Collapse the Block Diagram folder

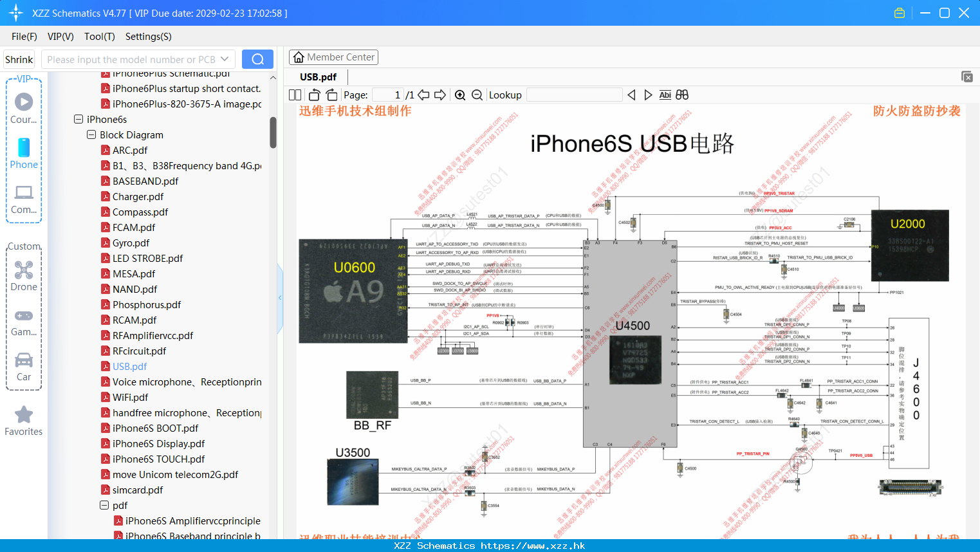pyautogui.click(x=91, y=134)
